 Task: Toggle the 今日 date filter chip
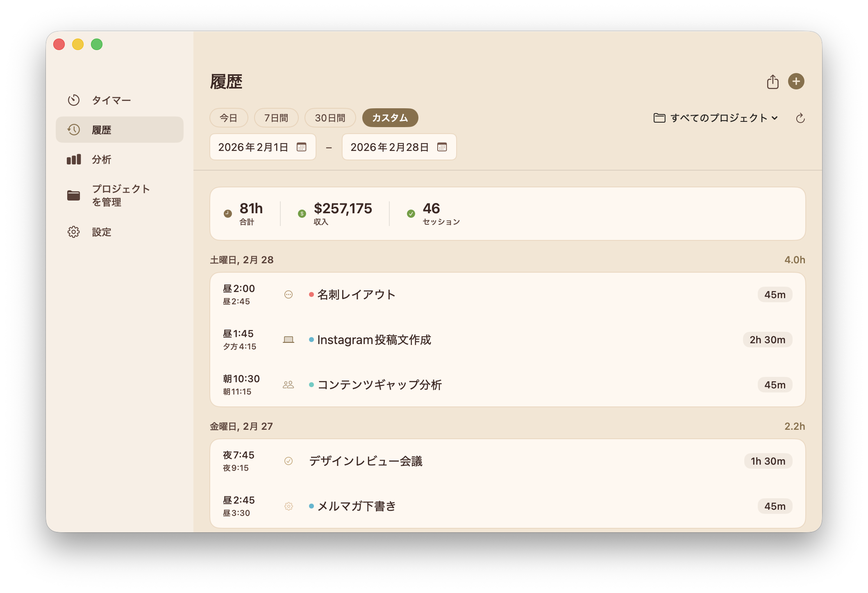pos(229,118)
